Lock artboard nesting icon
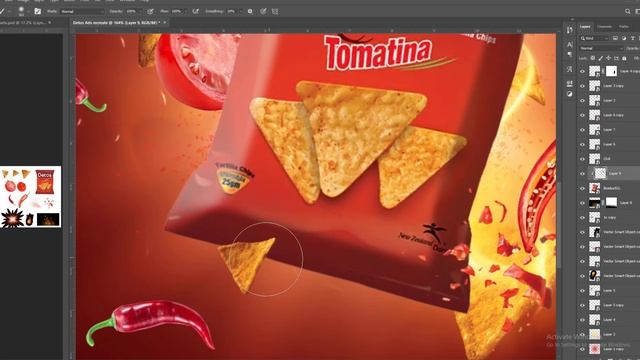Screen dimensions: 640x360 [x=616, y=58]
